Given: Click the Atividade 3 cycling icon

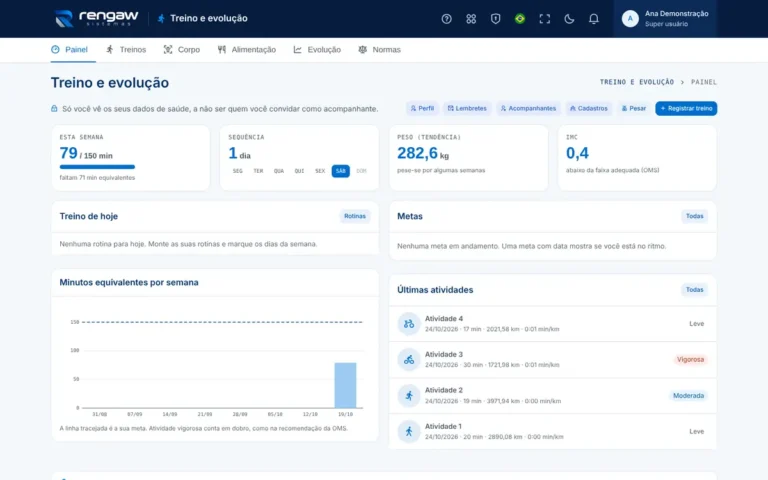Looking at the screenshot, I should (408, 360).
